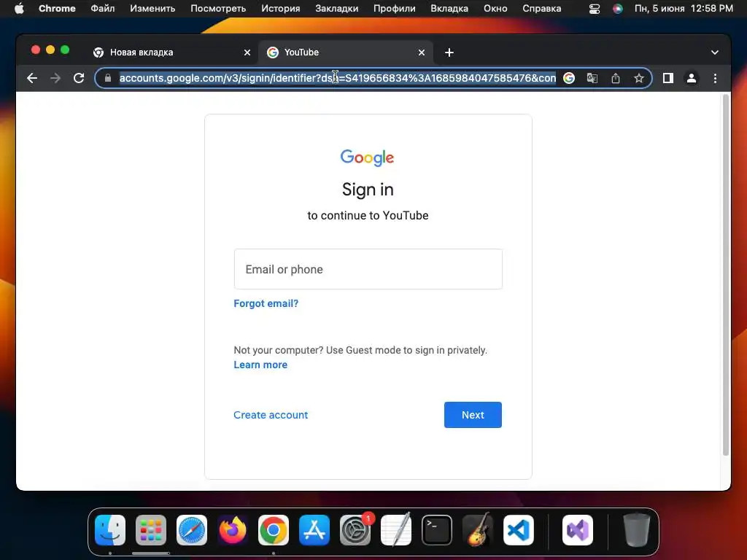This screenshot has width=747, height=560.
Task: Open the share icon in the address bar
Action: click(616, 78)
